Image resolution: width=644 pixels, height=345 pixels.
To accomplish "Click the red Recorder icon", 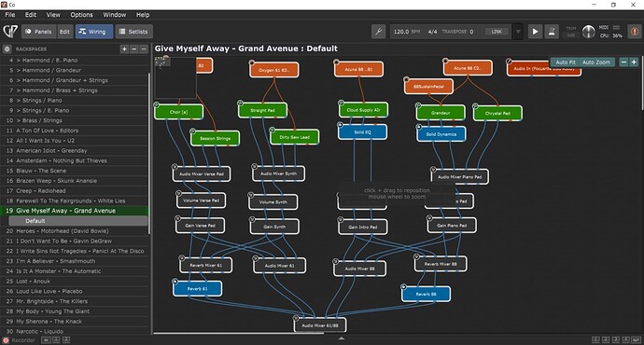I will (x=6, y=340).
